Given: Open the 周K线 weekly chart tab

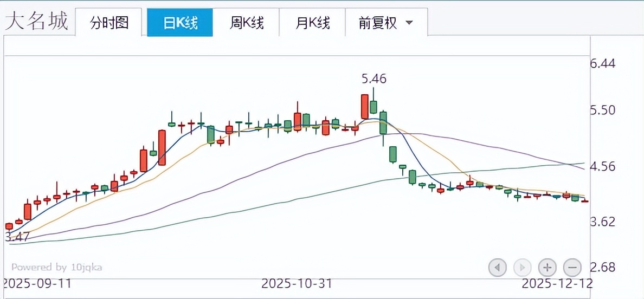Looking at the screenshot, I should point(247,23).
